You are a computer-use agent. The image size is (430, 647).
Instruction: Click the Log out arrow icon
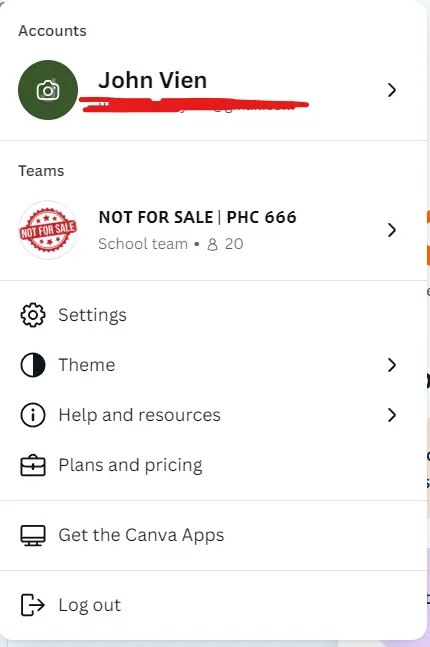[x=33, y=605]
